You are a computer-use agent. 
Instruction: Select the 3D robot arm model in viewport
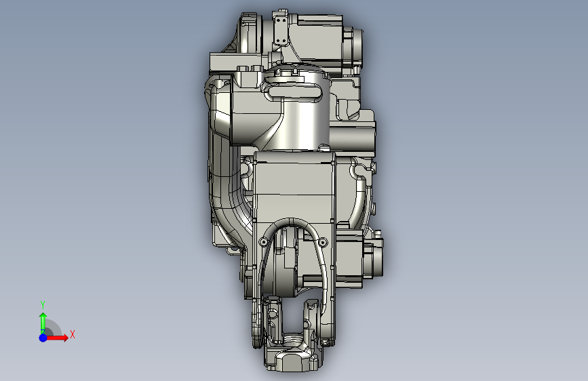point(294,192)
